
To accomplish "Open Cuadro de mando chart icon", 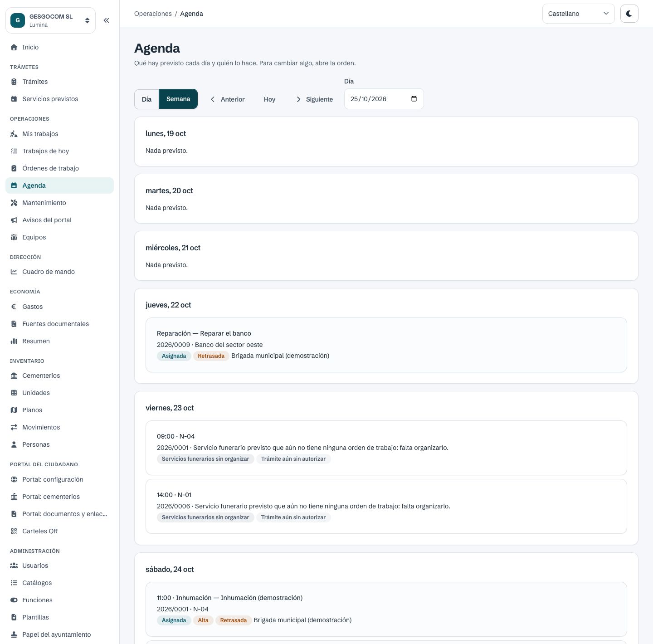I will 14,272.
